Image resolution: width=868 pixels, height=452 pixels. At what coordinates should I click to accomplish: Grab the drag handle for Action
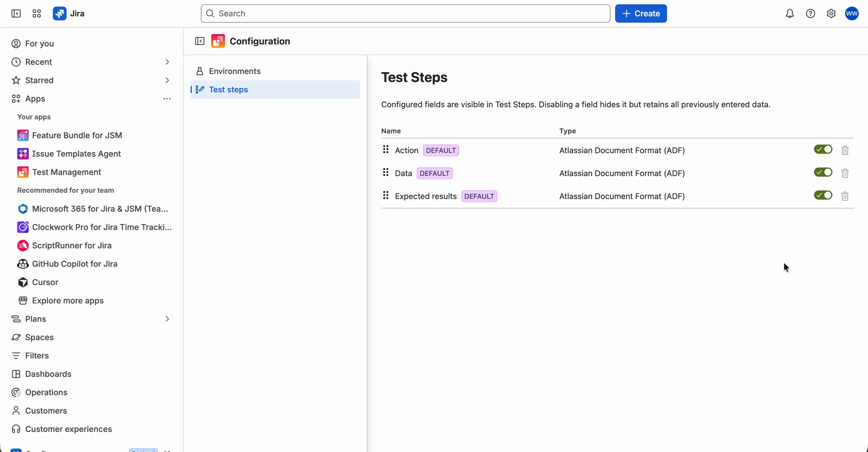(385, 149)
